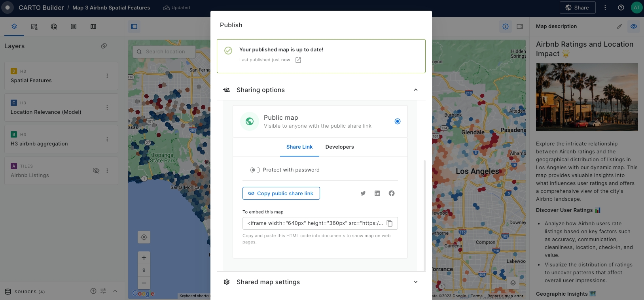This screenshot has height=300, width=644.
Task: Click the dialog vertical scrollbar
Action: tap(424, 215)
